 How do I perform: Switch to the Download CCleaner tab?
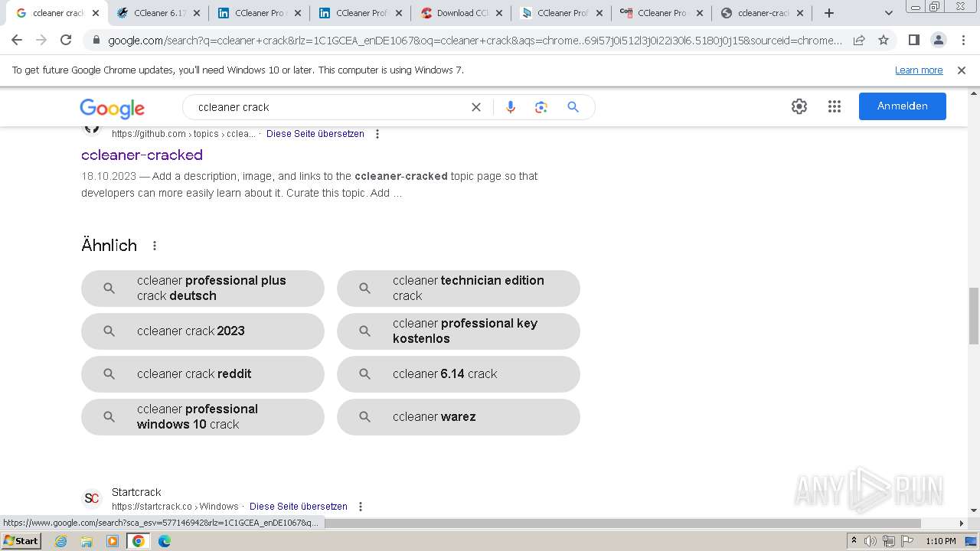pos(462,13)
